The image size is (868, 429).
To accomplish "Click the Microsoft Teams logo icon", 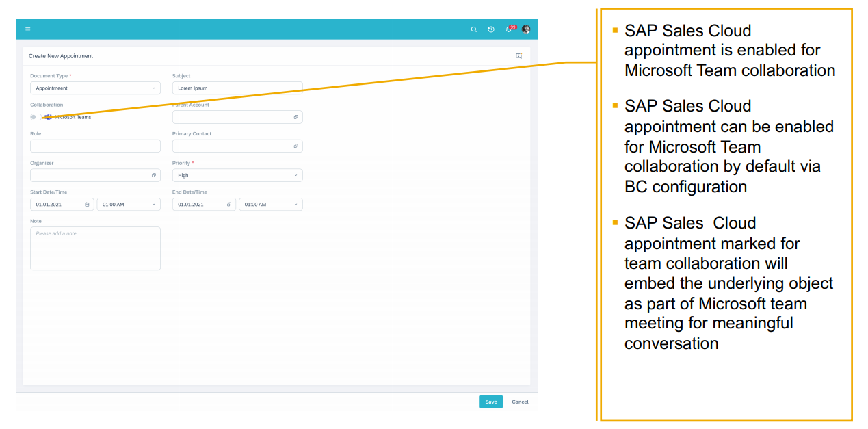I will point(49,117).
